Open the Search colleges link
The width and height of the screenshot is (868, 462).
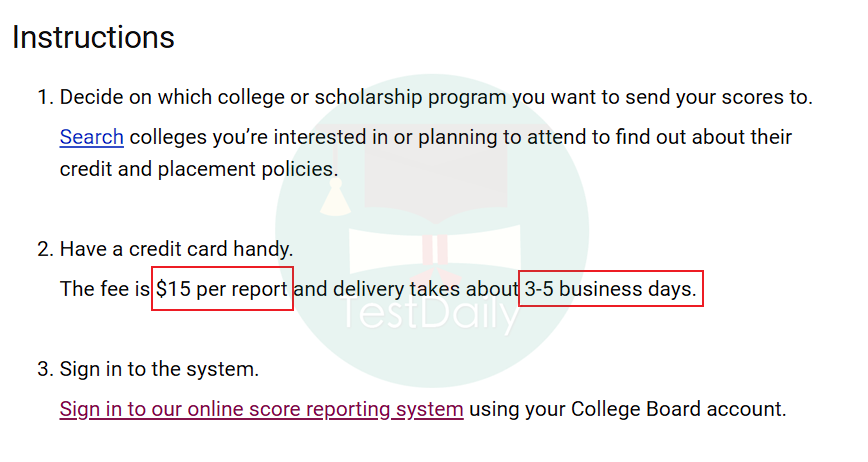click(x=91, y=137)
